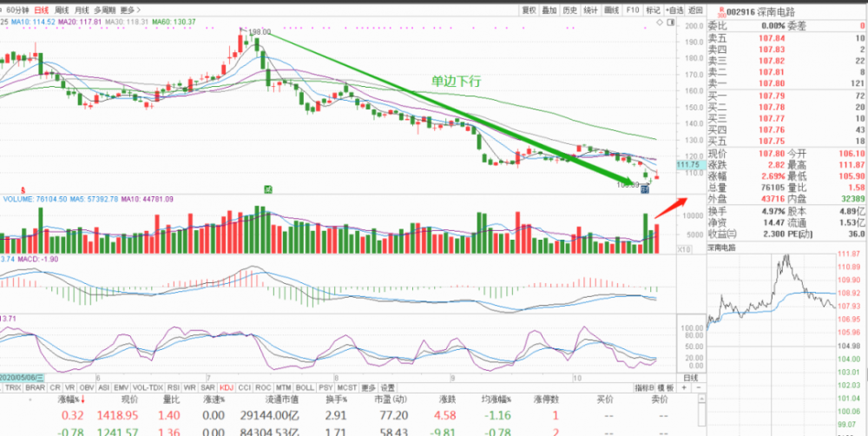Click the 换手% column header
The image size is (868, 436).
click(336, 400)
